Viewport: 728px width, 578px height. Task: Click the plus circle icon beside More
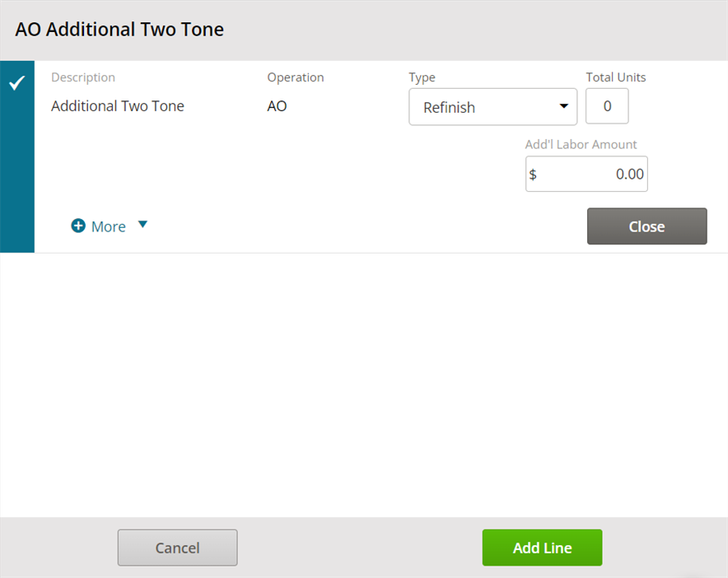78,226
